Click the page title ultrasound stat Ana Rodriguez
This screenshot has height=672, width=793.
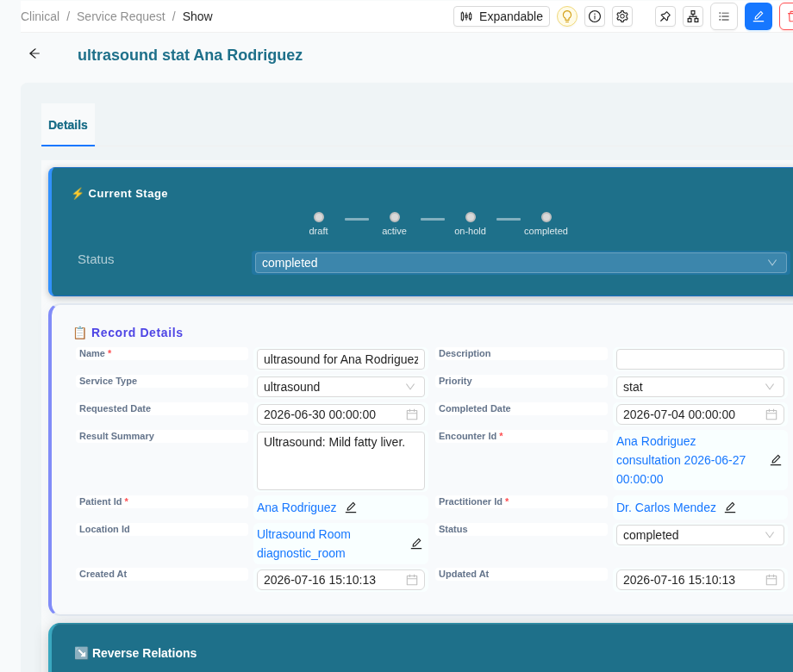190,55
